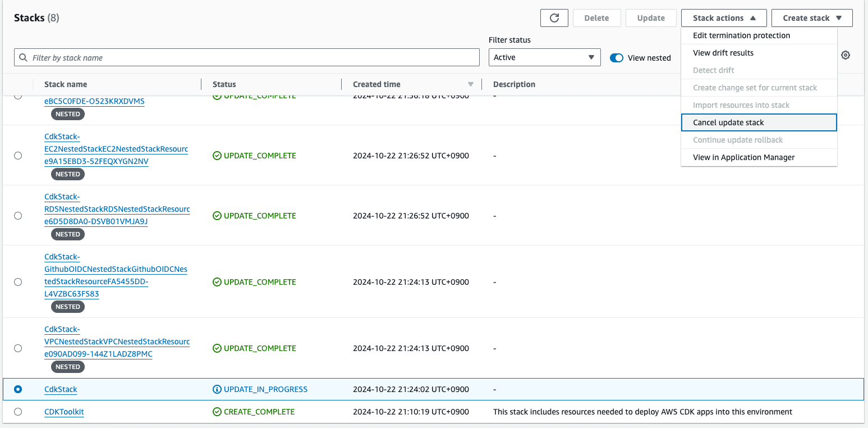The width and height of the screenshot is (868, 428).
Task: Click the Stacks (8) heading
Action: coord(36,18)
